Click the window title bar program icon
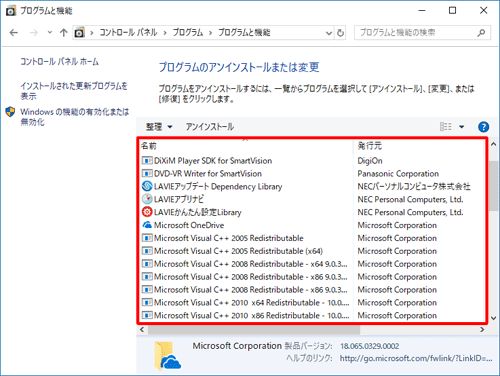Viewport: 500px width, 376px height. pos(11,11)
